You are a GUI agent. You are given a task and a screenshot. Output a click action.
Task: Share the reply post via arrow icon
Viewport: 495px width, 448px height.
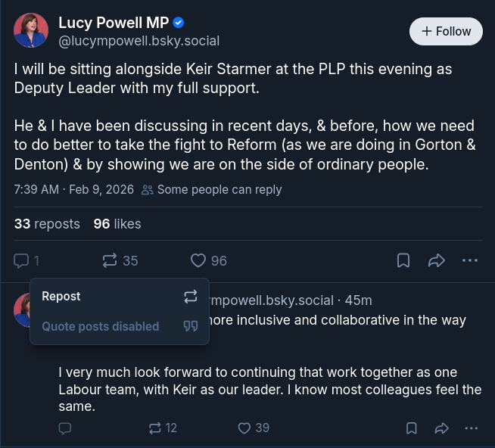pos(442,428)
